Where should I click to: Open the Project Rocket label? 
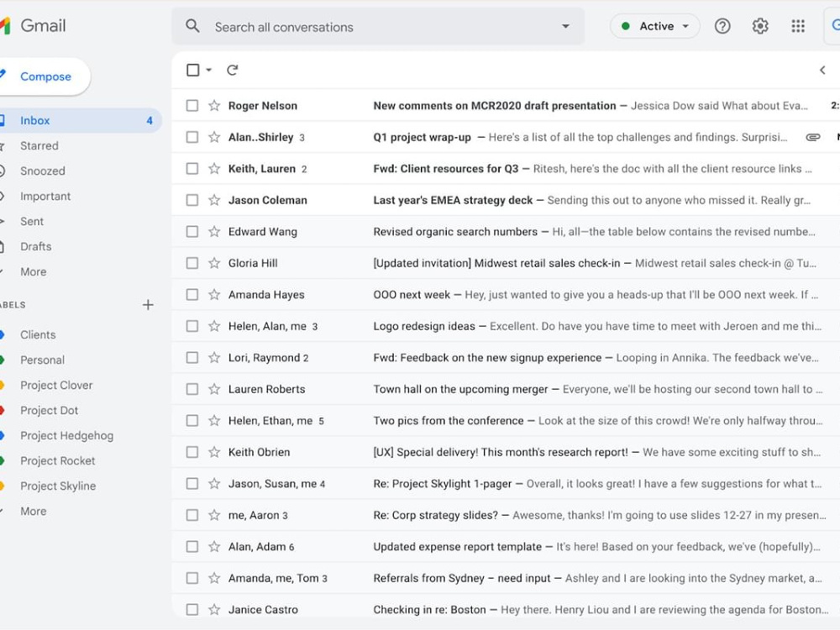[57, 460]
